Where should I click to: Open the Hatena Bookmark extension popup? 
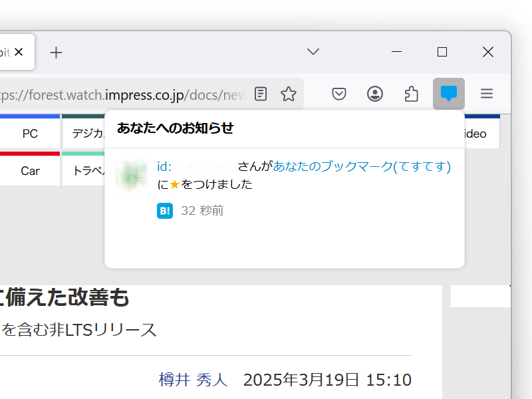pyautogui.click(x=448, y=94)
